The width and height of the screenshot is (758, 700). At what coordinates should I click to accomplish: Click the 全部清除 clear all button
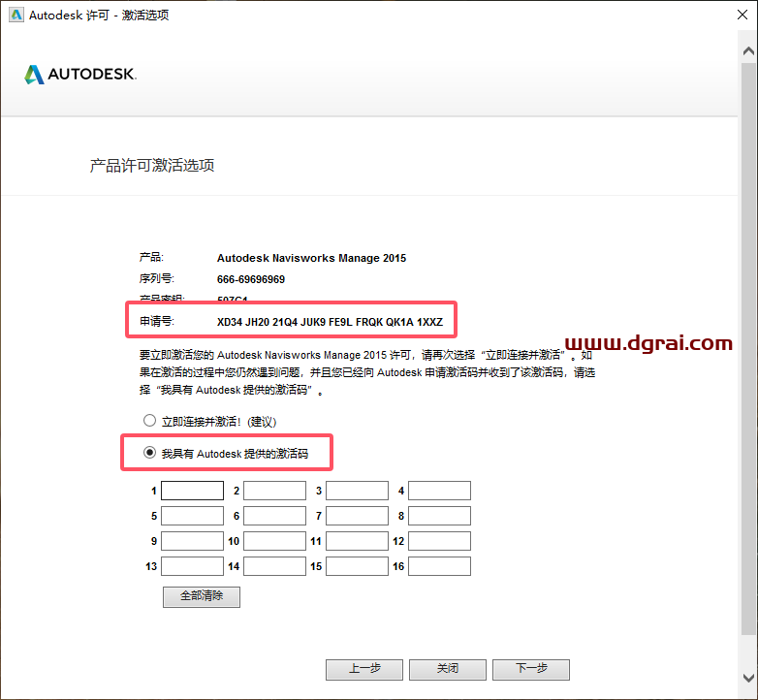point(202,596)
